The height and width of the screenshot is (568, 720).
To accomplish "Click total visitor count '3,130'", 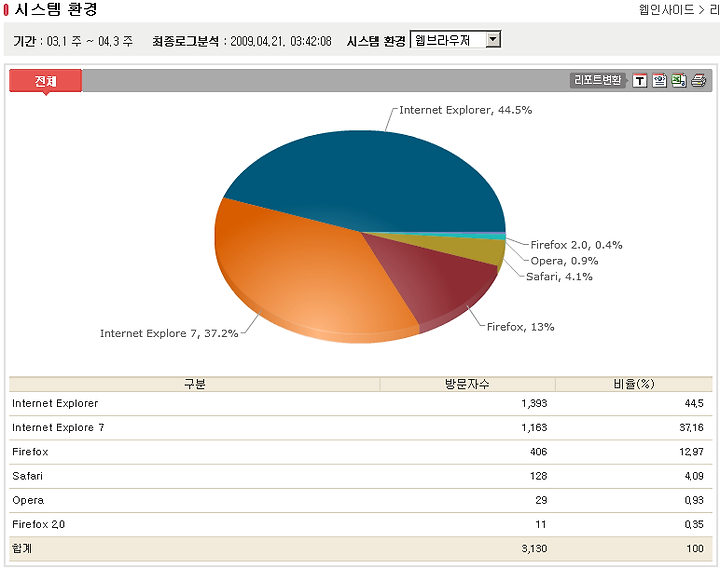I will point(534,549).
